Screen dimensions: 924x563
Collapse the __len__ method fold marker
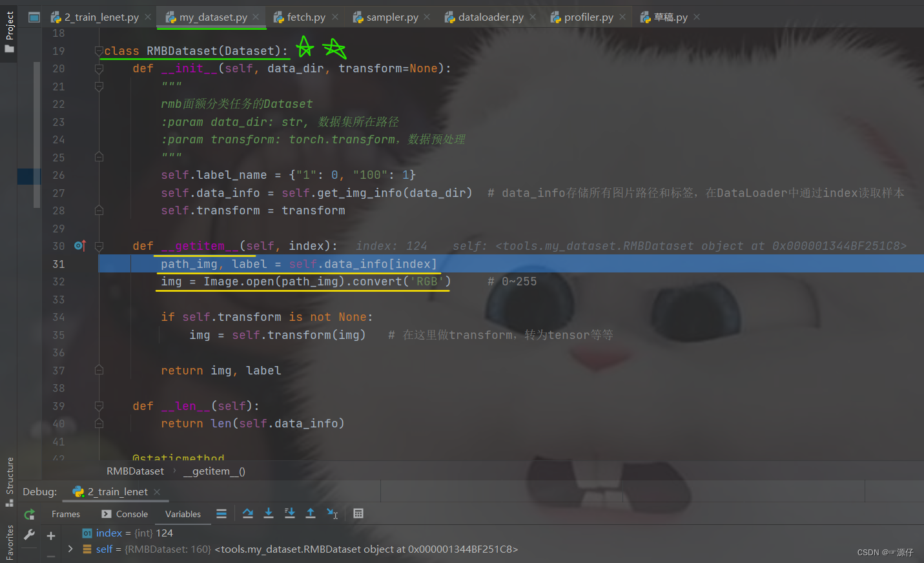(x=99, y=406)
